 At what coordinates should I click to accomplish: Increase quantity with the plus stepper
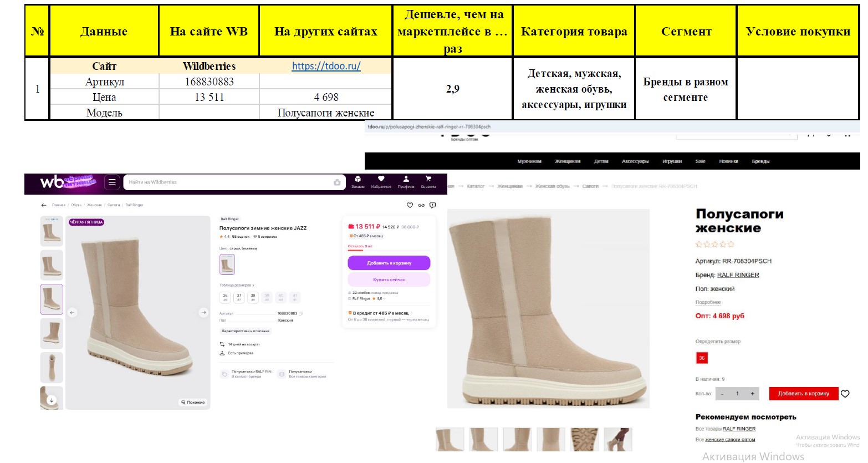(752, 394)
